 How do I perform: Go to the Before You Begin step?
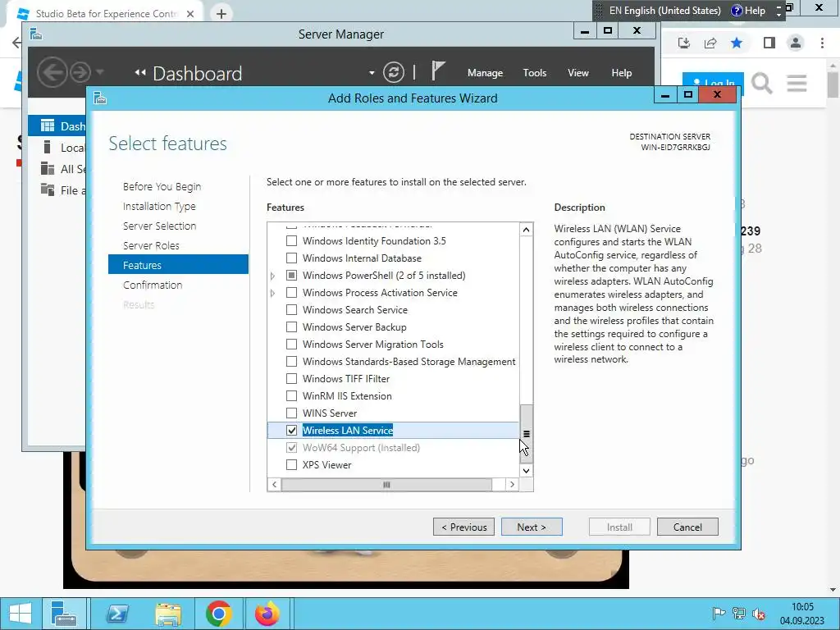coord(162,186)
